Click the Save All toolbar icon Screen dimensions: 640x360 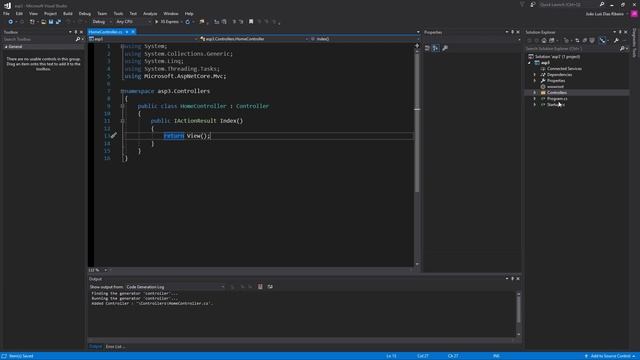click(x=58, y=22)
